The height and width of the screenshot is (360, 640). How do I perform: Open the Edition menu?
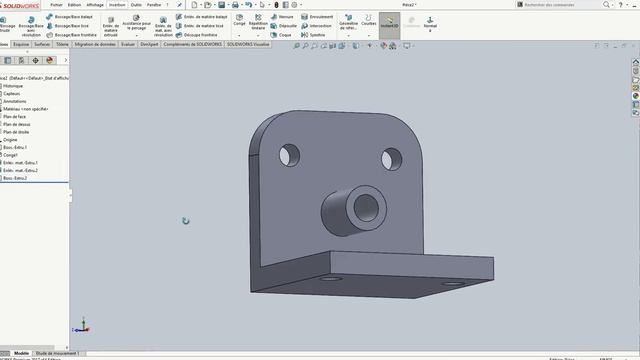coord(74,5)
